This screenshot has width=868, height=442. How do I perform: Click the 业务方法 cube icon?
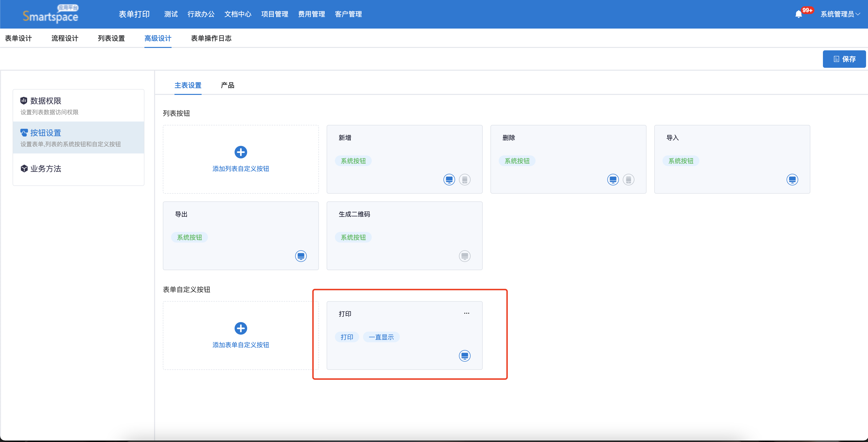pos(24,169)
